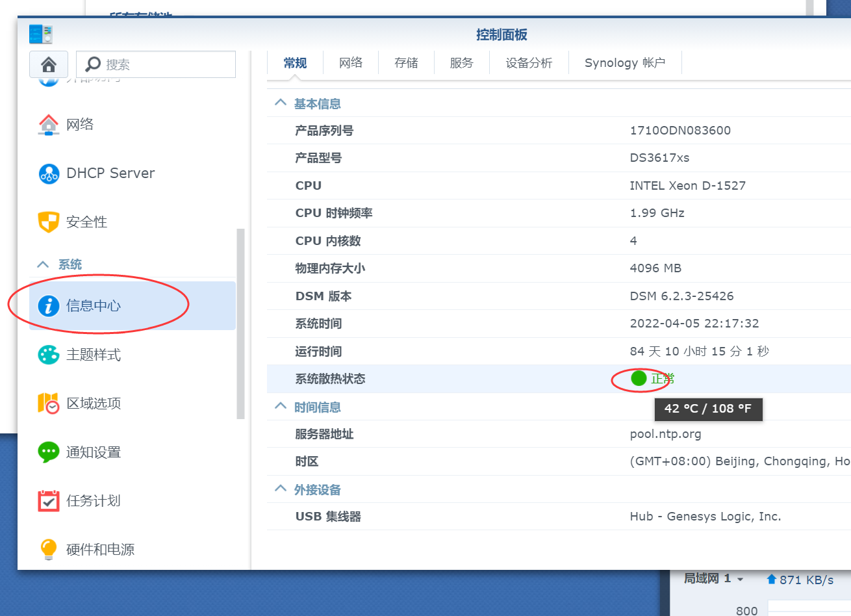Click DSM 6.2.3-25426 version value
Viewport: 851px width, 616px height.
681,296
